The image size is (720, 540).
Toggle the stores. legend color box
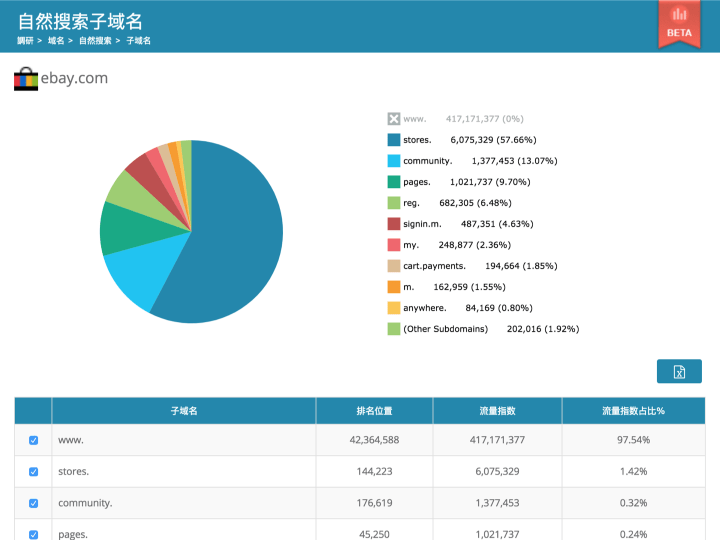click(394, 140)
